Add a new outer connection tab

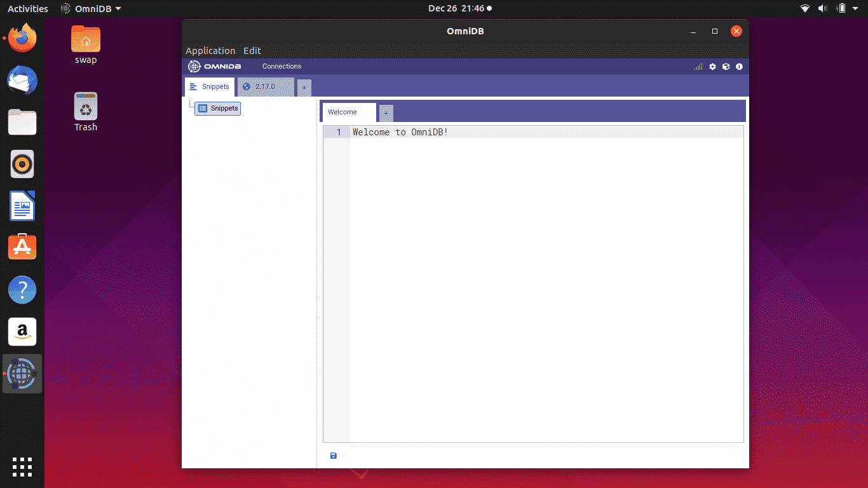[x=304, y=88]
